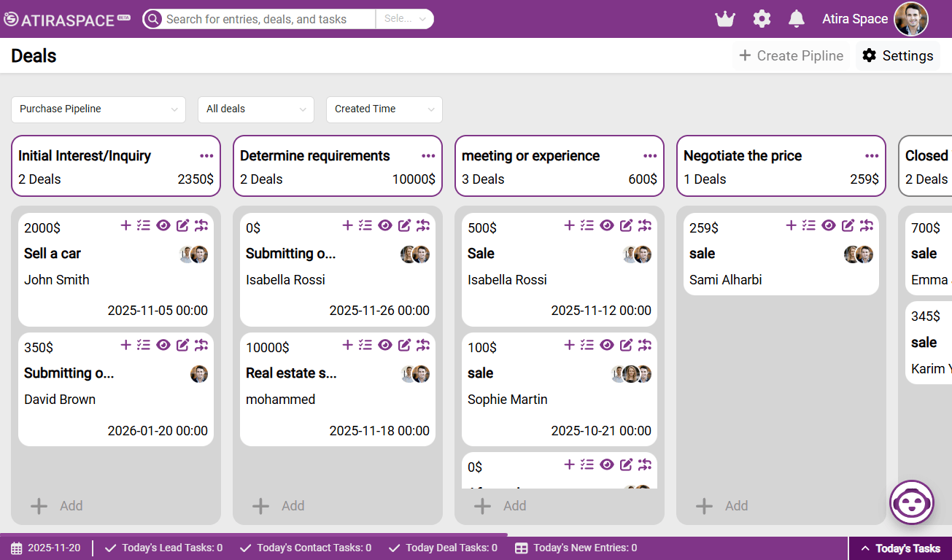Open the deals Settings button
Screen dimensions: 952x560
897,56
